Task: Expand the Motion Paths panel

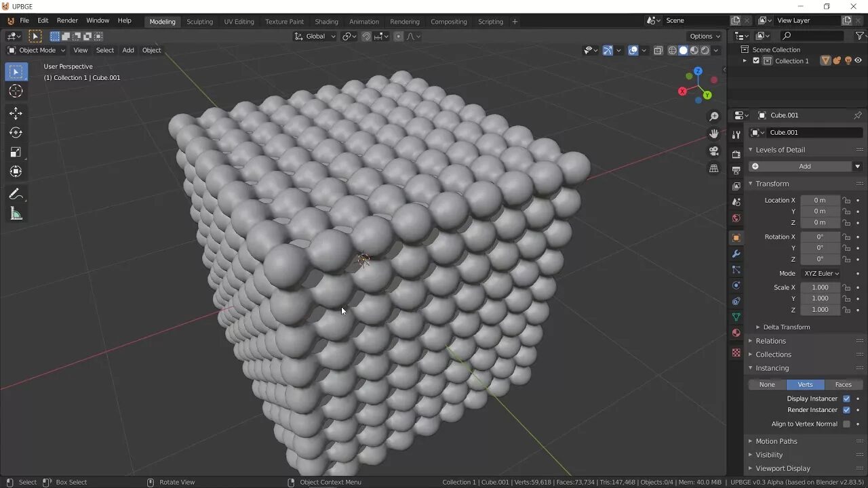Action: tap(776, 441)
